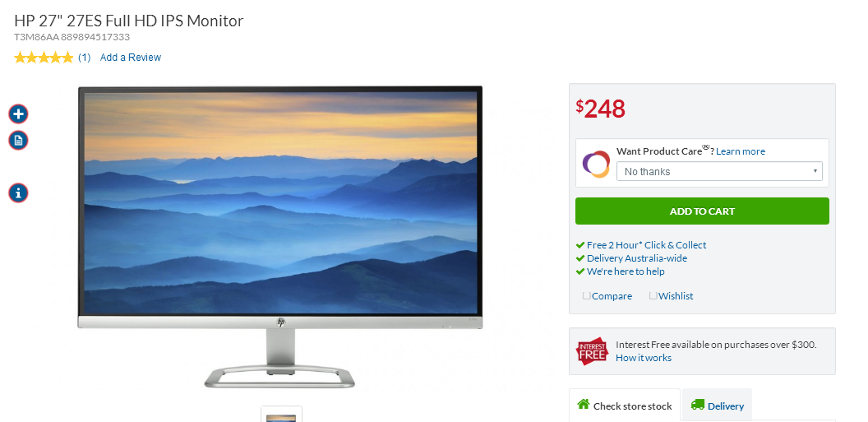This screenshot has height=422, width=868.
Task: Click the five-star rating icons
Action: [44, 58]
